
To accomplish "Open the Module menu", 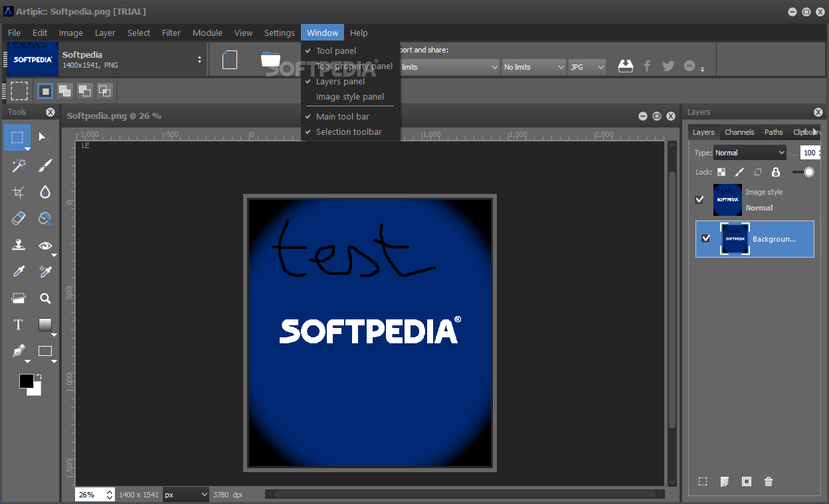I will 207,33.
